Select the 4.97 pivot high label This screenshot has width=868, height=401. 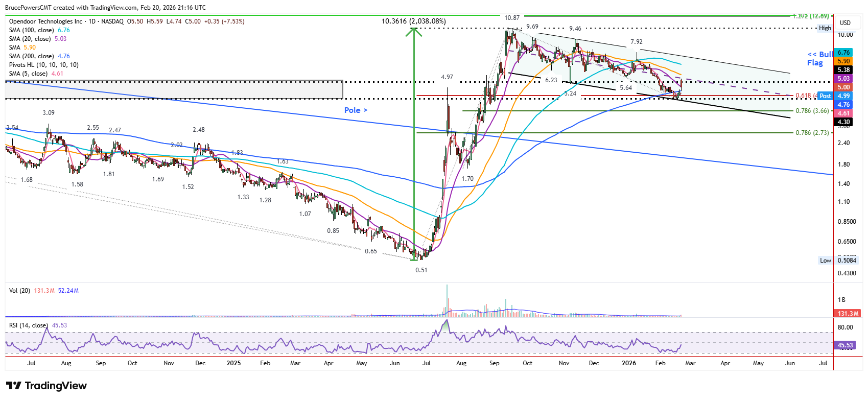point(447,77)
